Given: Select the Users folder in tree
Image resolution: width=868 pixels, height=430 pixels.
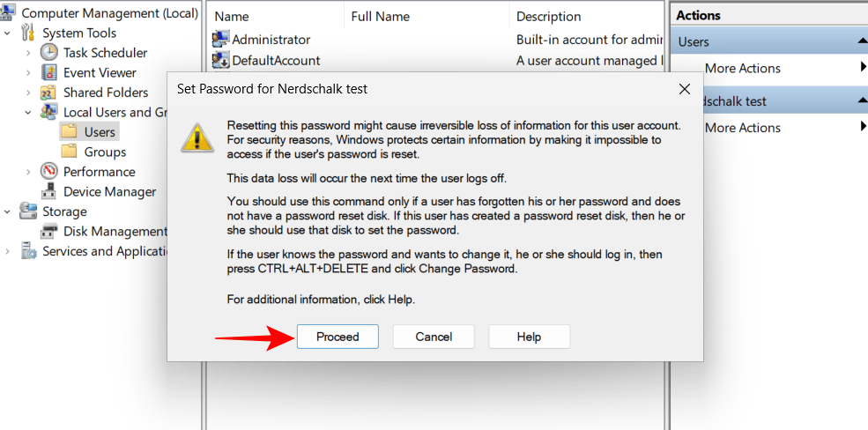Looking at the screenshot, I should (99, 131).
